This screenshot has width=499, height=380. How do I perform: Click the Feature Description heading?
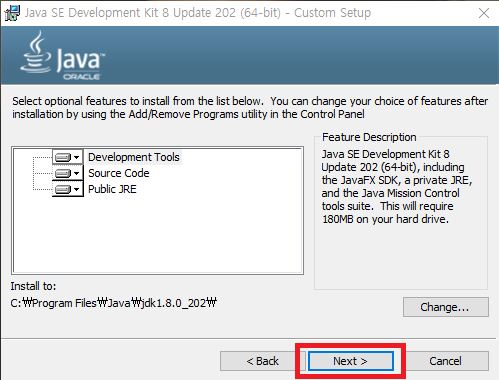369,137
